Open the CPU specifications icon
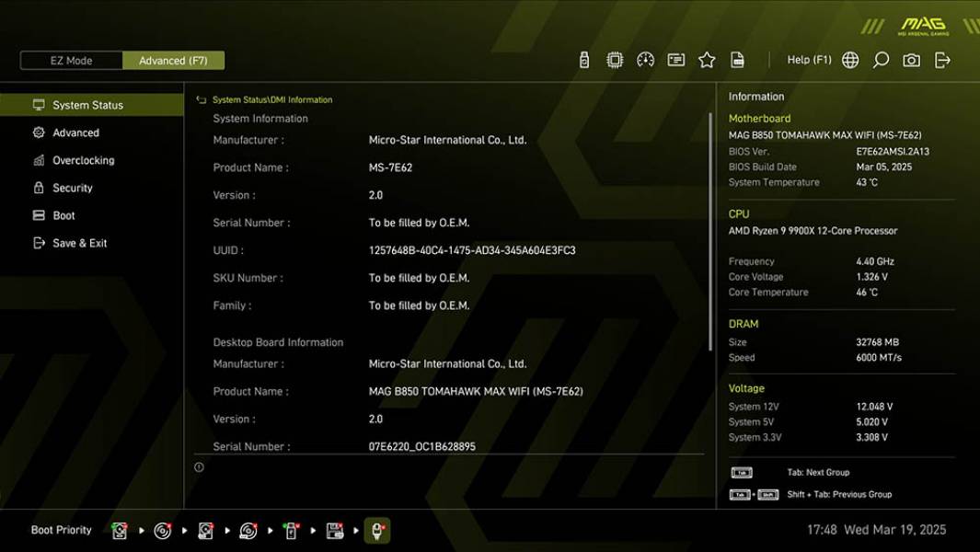The height and width of the screenshot is (552, 980). click(615, 60)
